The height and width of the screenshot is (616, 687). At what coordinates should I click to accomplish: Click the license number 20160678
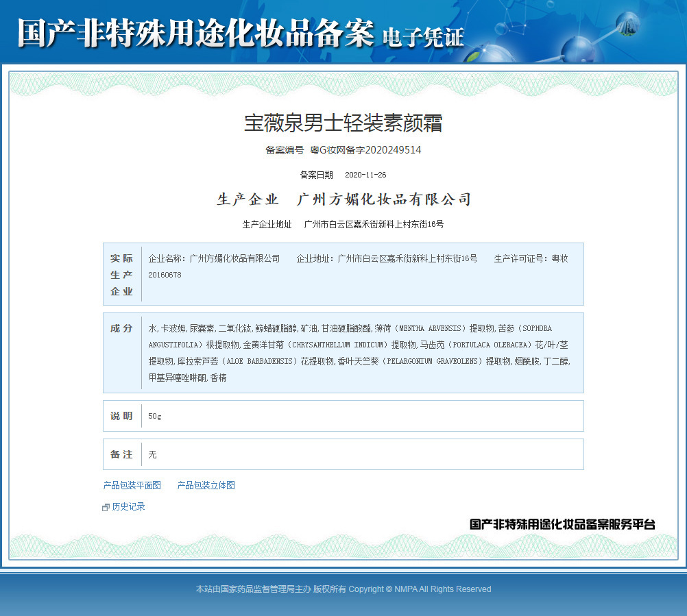(165, 275)
